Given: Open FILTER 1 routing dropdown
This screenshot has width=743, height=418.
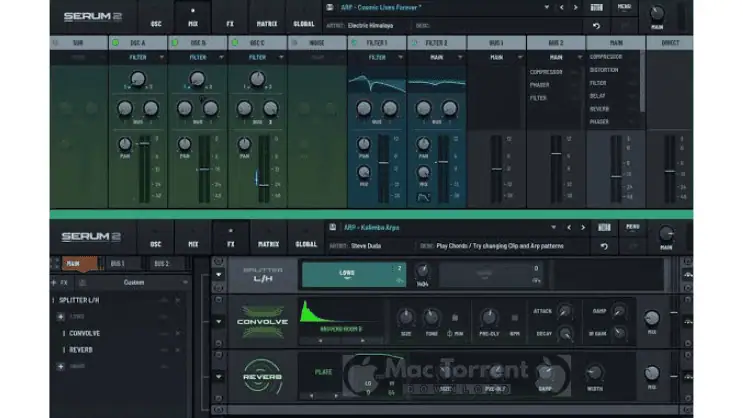Looking at the screenshot, I should click(377, 57).
